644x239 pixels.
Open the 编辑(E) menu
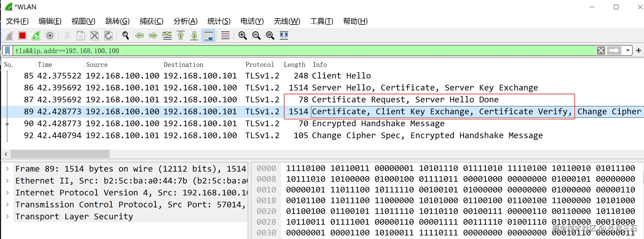tap(50, 21)
